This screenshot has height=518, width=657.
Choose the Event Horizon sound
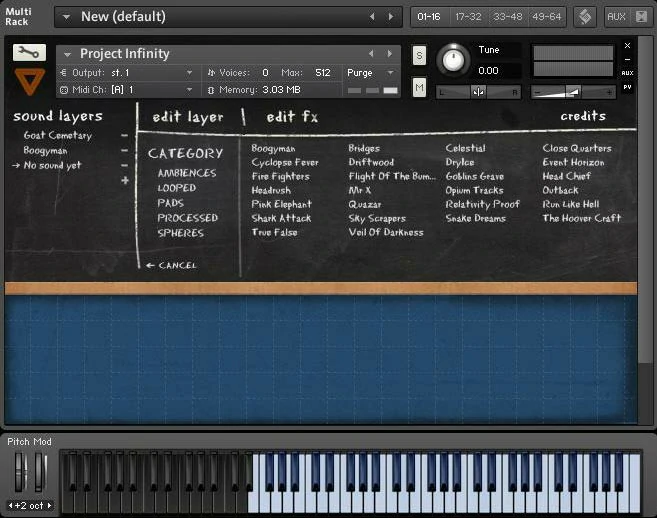click(573, 162)
